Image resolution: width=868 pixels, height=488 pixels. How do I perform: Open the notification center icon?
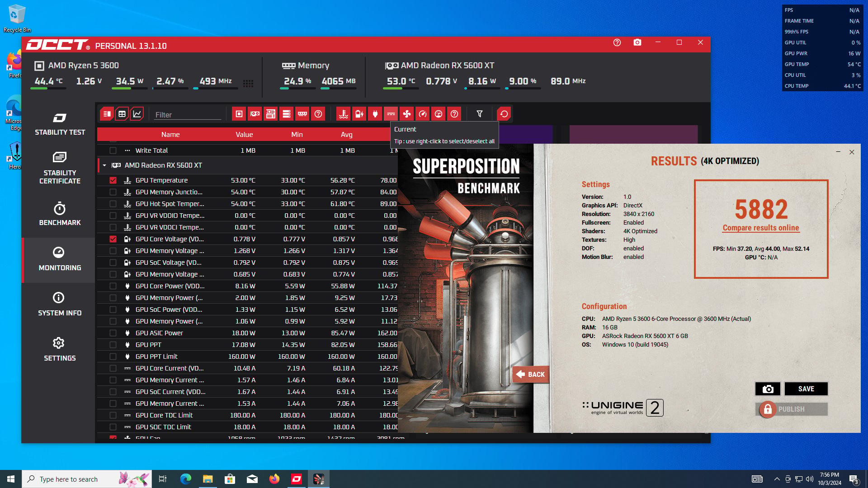pos(854,479)
